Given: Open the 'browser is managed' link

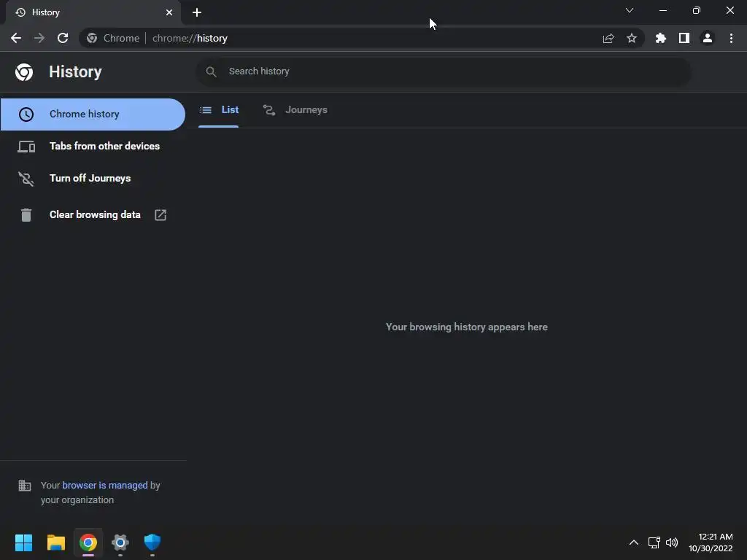Looking at the screenshot, I should pyautogui.click(x=105, y=485).
